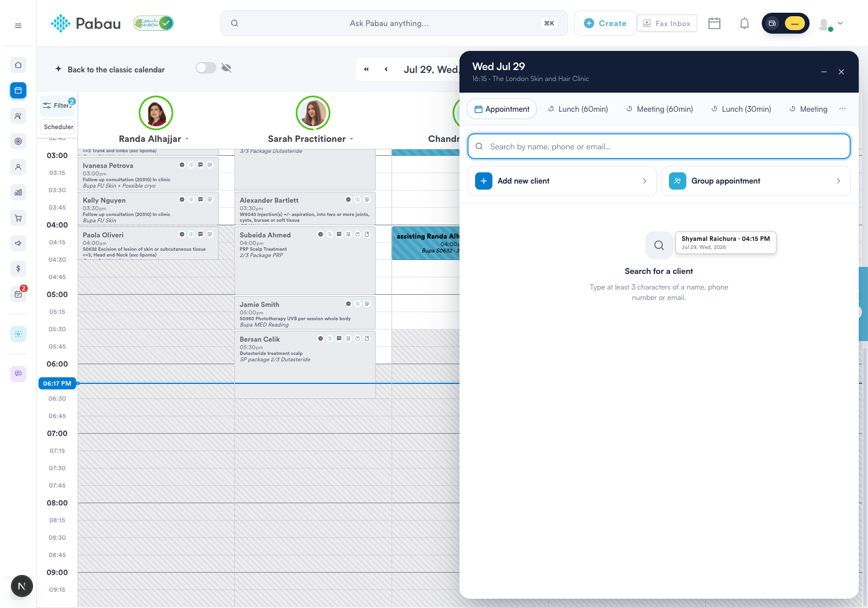Expand Sarah Practitioner dropdown arrow

351,139
